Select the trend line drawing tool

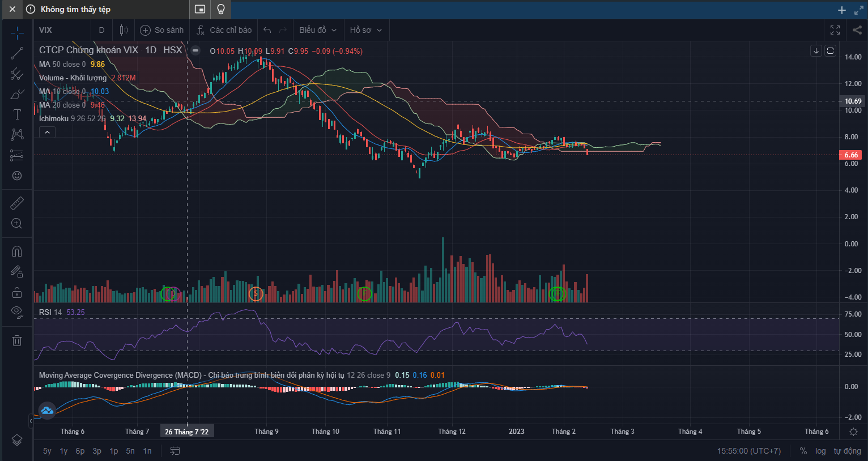17,53
